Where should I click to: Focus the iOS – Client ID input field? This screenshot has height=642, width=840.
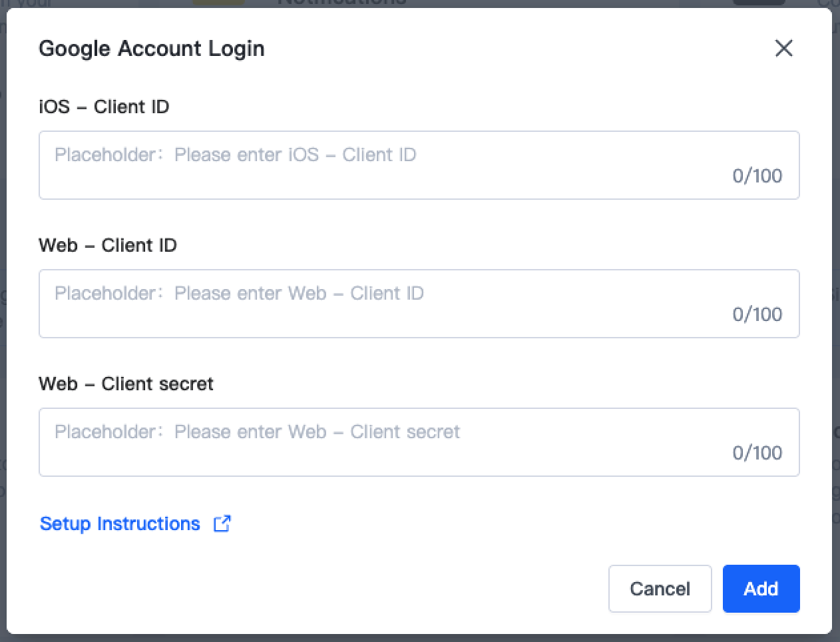[x=419, y=165]
